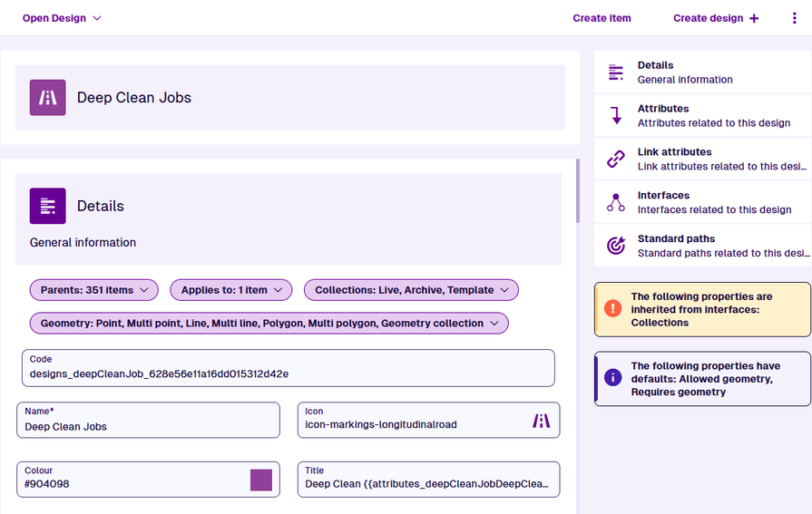812x514 pixels.
Task: Click the Link attributes chain icon
Action: pyautogui.click(x=616, y=160)
